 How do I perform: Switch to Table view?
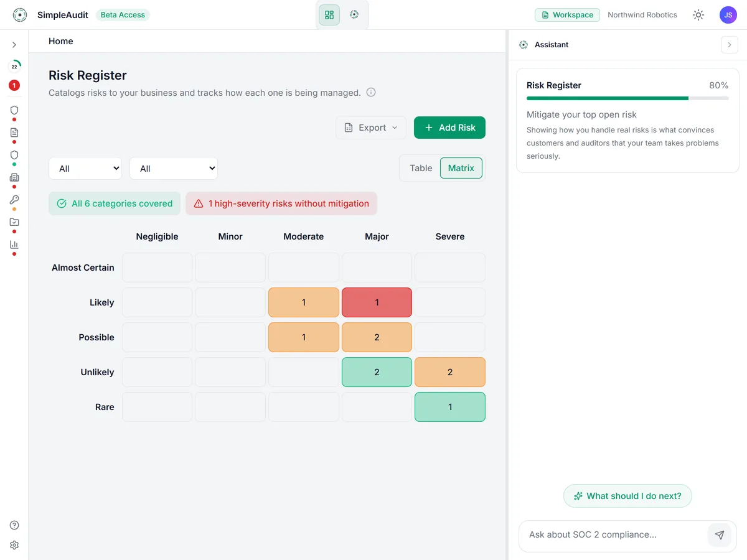click(x=421, y=168)
